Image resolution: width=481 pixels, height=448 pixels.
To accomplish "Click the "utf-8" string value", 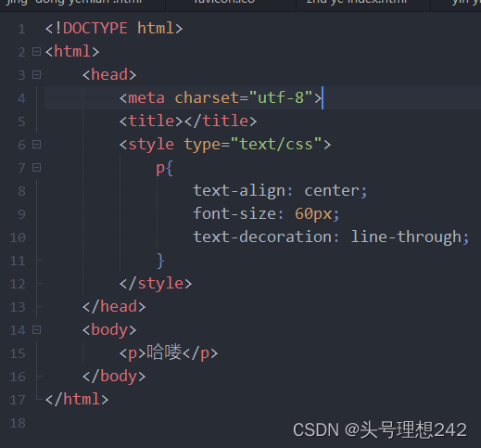I will point(281,97).
